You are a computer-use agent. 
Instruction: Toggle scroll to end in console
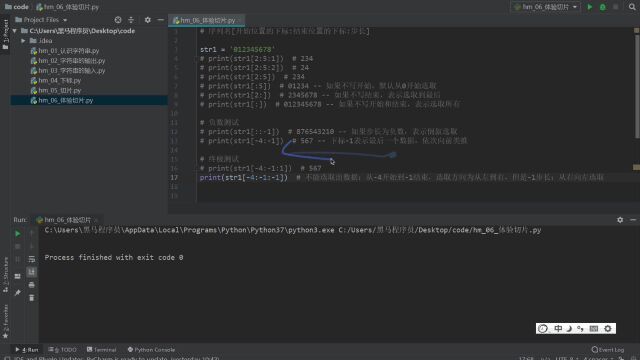[31, 272]
